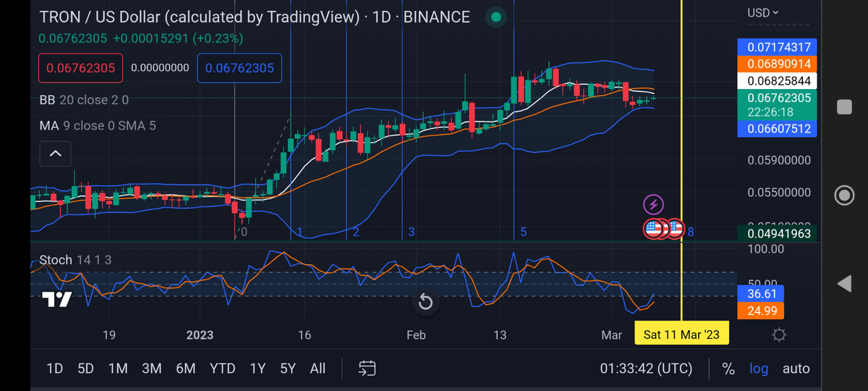Select the 3M time range

click(151, 369)
